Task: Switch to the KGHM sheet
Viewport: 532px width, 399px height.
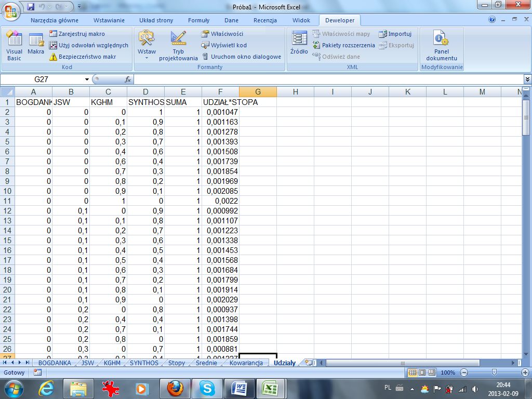Action: (112, 363)
